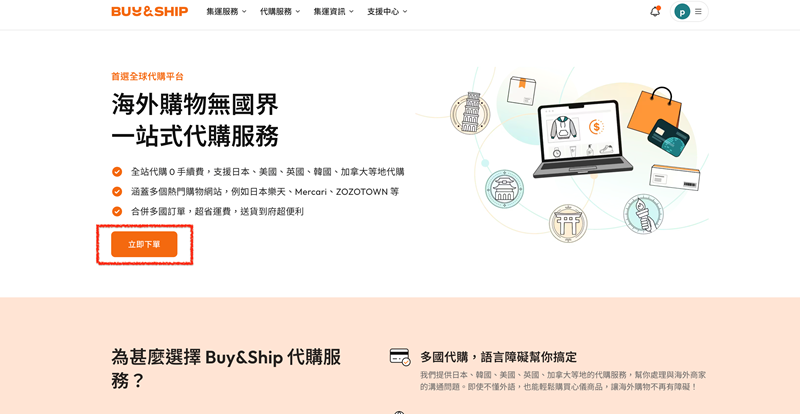Click the checkmark beside 涵蓋多個熱門購物網站
The height and width of the screenshot is (414, 800).
(x=117, y=191)
